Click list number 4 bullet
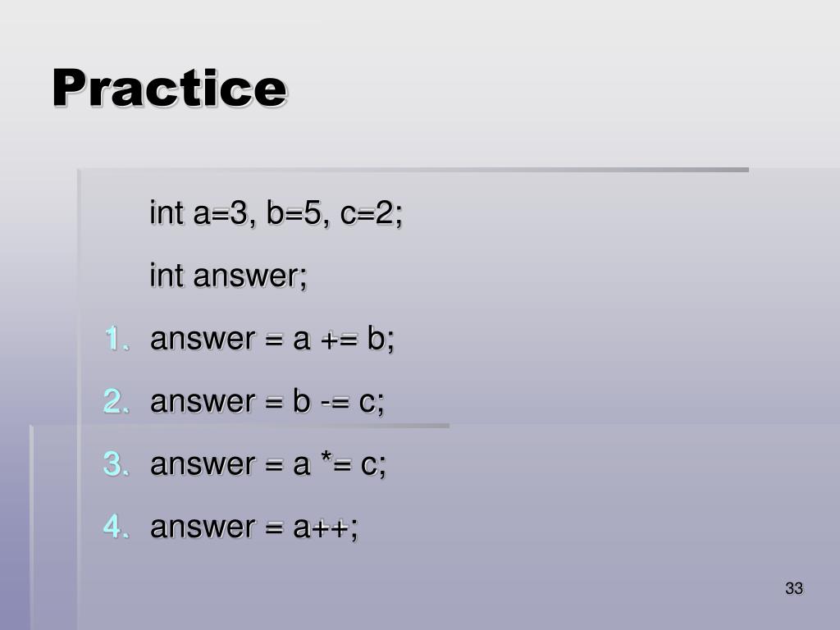Viewport: 840px width, 630px height. coord(116,526)
